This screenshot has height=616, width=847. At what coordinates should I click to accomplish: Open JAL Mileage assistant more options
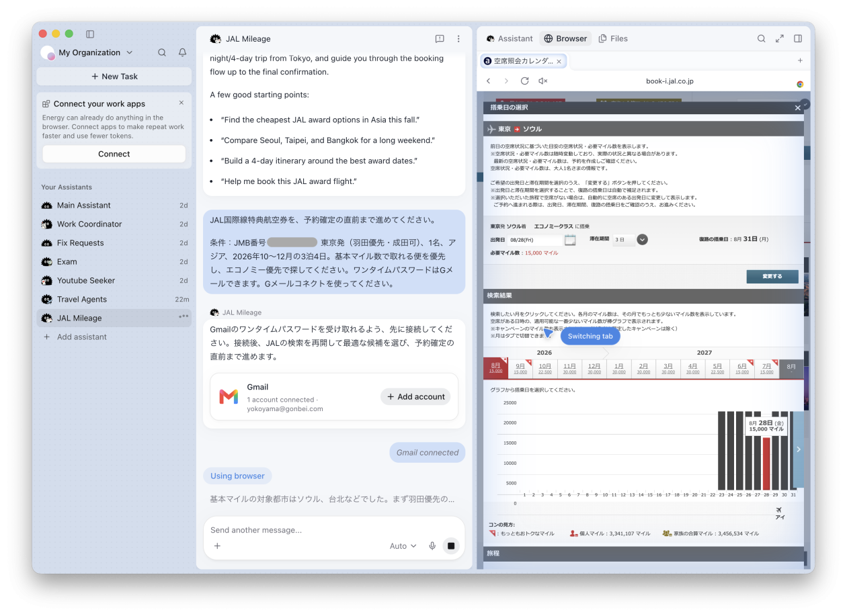point(184,317)
